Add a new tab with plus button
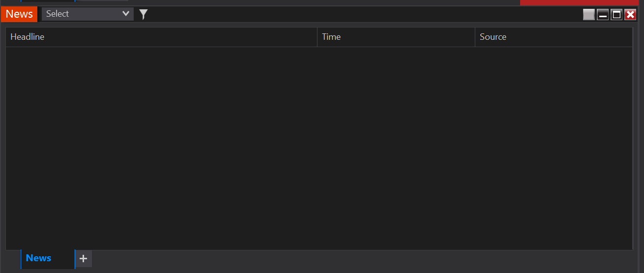The width and height of the screenshot is (644, 273). coord(84,258)
